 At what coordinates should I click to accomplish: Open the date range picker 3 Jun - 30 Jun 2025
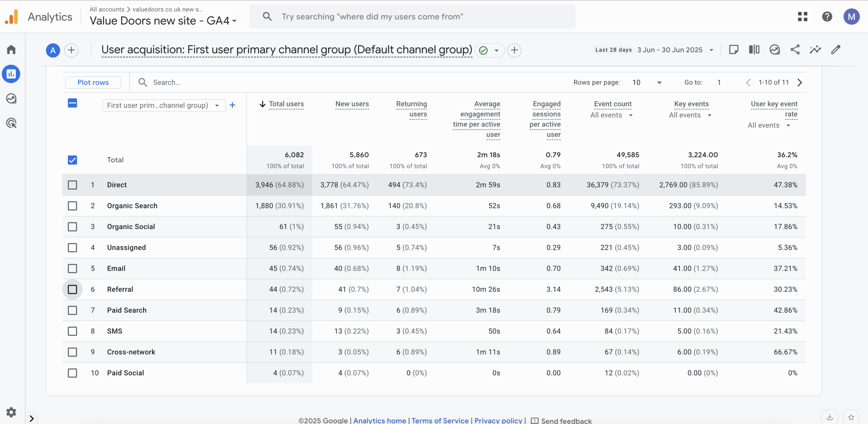[654, 50]
